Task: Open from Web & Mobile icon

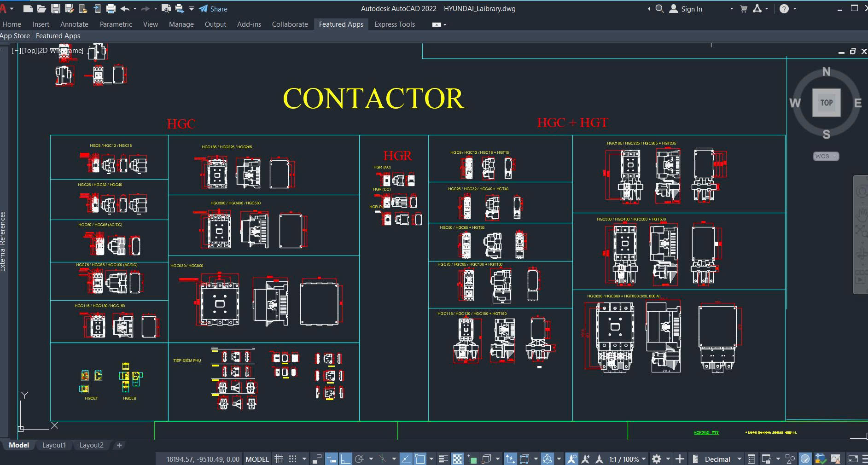Action: (x=83, y=9)
